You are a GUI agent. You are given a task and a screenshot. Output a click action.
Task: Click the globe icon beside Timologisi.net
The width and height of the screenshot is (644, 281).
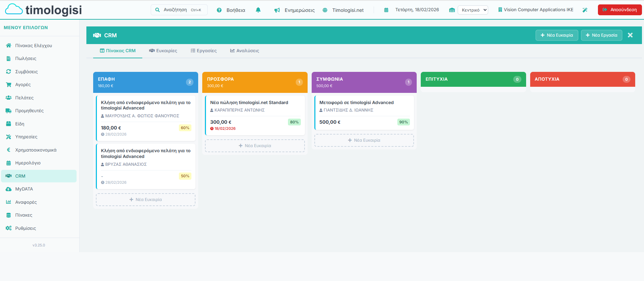[325, 10]
